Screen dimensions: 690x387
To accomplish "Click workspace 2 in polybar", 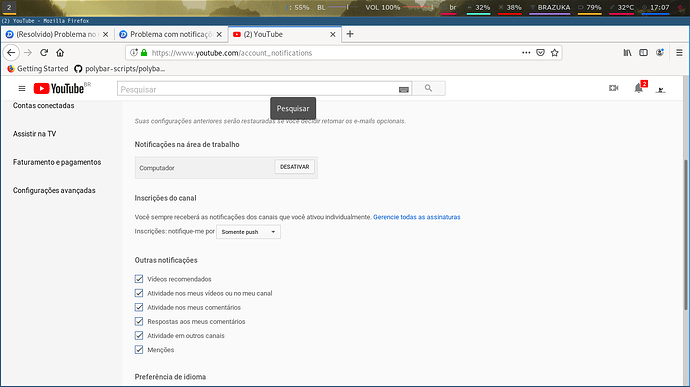I will click(x=9, y=7).
